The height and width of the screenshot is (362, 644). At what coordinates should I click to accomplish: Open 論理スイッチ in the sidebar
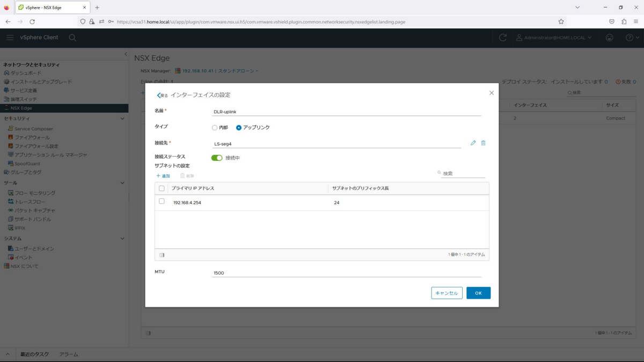[x=24, y=99]
